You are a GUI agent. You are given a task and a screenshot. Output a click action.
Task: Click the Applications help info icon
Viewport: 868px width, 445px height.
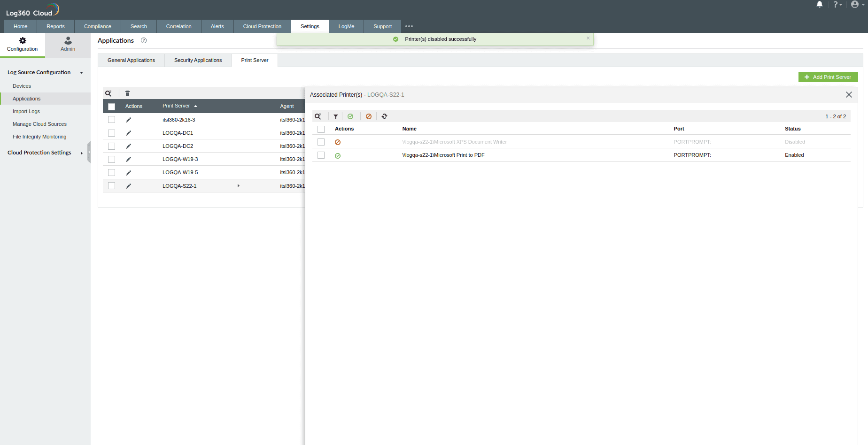(x=144, y=40)
